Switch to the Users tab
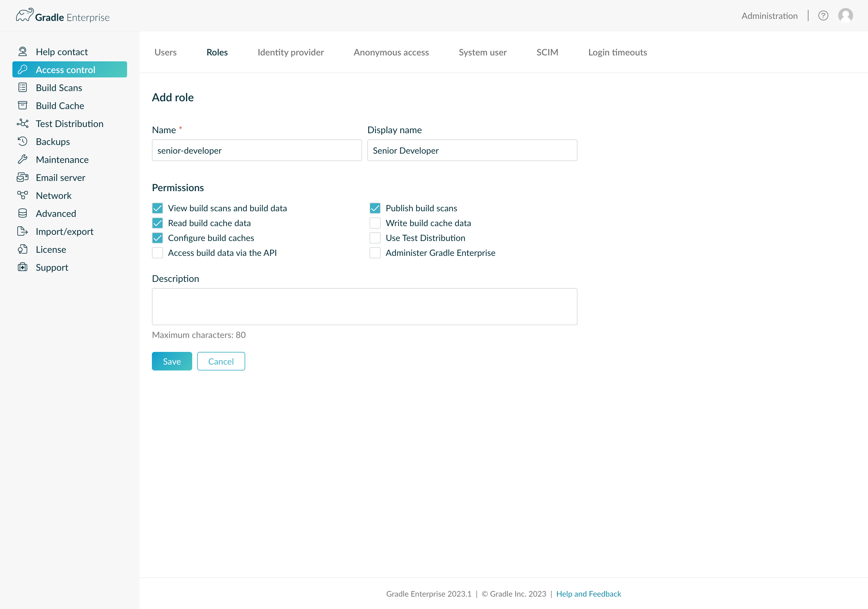 tap(165, 52)
